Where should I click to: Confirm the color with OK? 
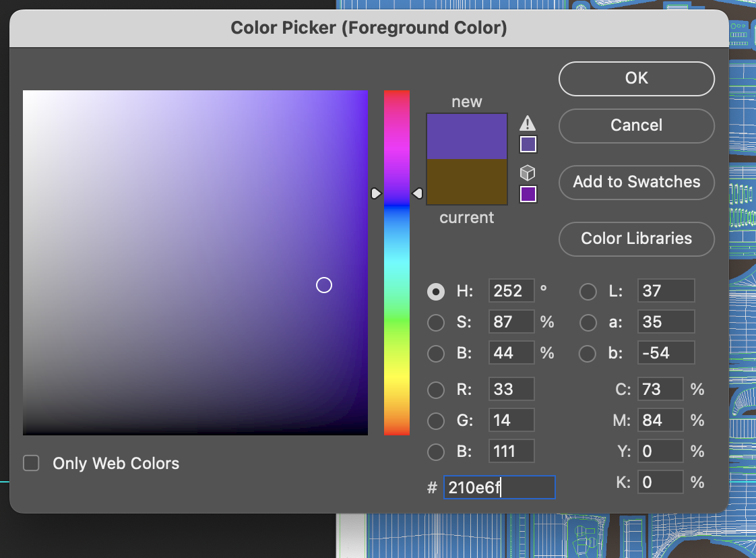pyautogui.click(x=637, y=79)
